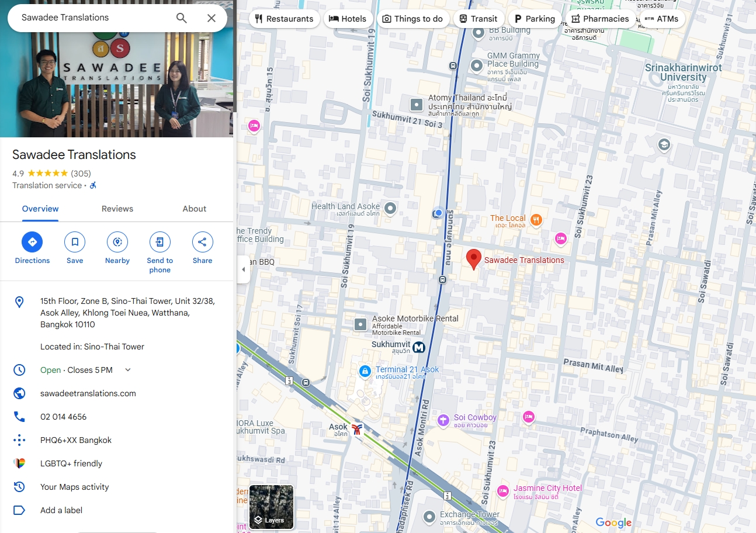756x533 pixels.
Task: Open sawadeetranslations.com website link
Action: pos(88,393)
